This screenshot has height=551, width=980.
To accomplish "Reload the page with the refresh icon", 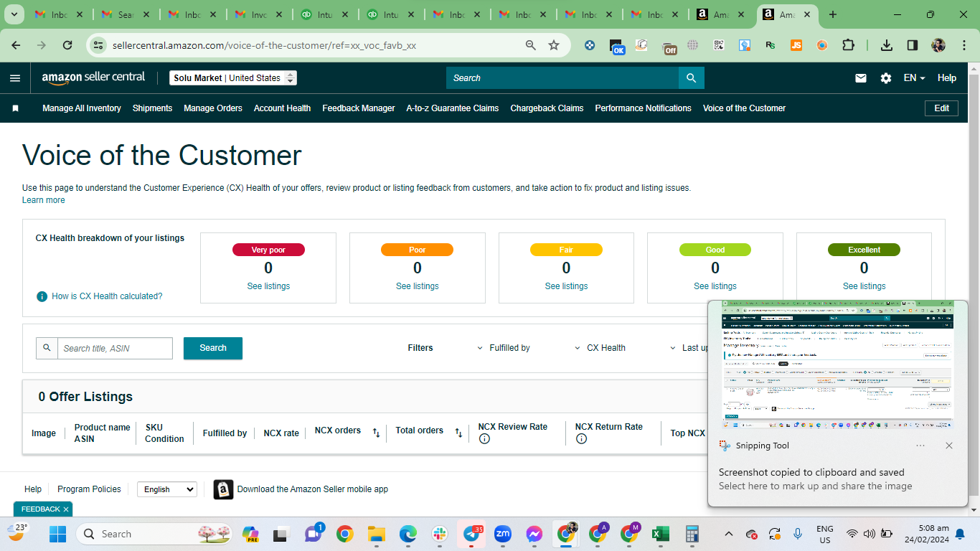I will coord(67,45).
